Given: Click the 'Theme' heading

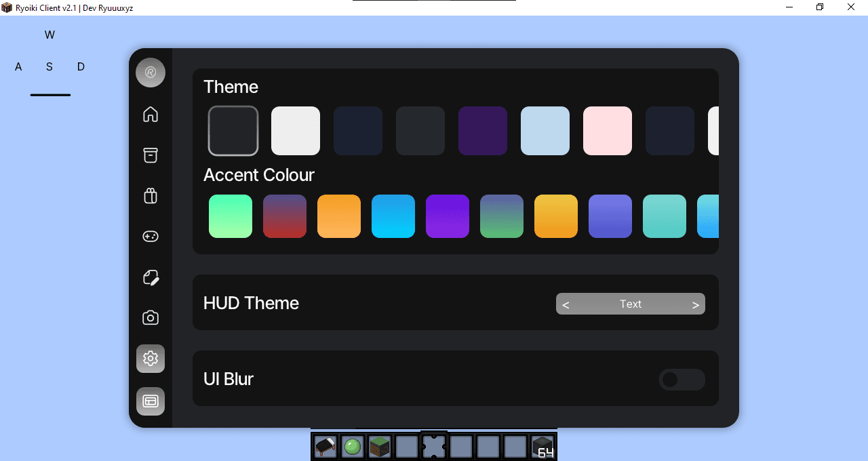Looking at the screenshot, I should [231, 87].
